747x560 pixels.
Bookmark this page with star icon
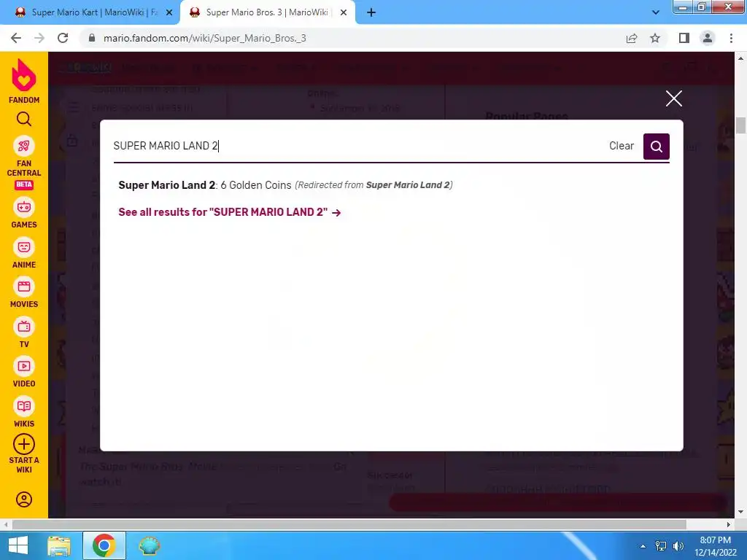click(655, 38)
